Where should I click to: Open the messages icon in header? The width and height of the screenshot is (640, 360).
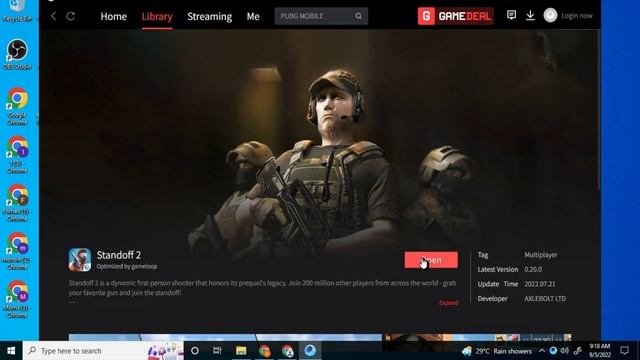click(x=511, y=15)
